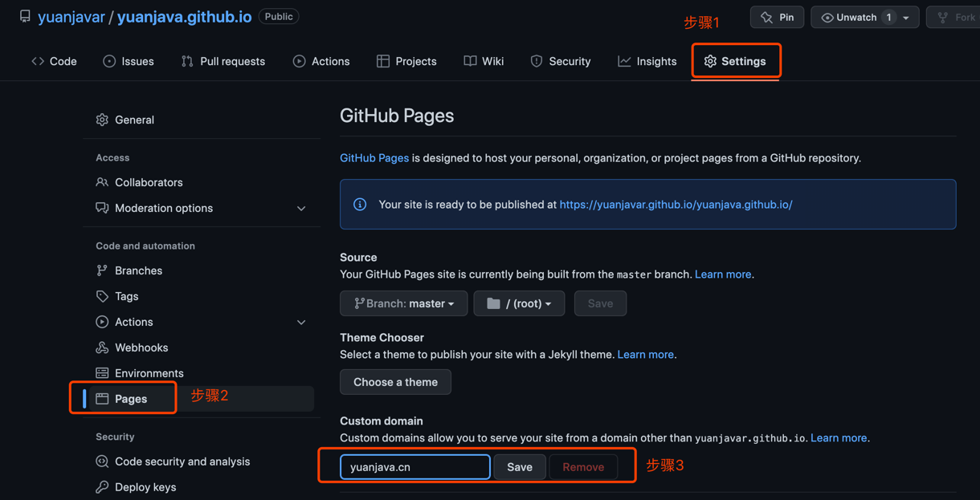Click the people icon beside Collaborators
This screenshot has height=500, width=980.
click(102, 182)
